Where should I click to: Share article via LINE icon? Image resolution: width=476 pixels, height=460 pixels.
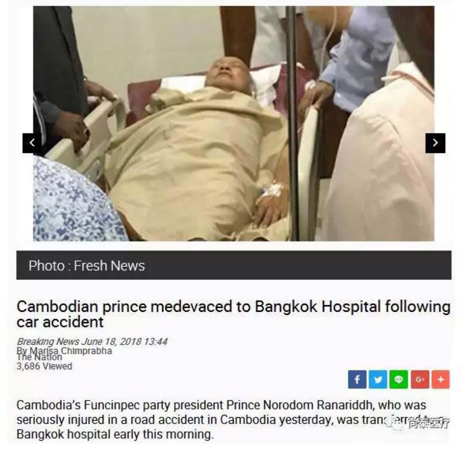399,379
